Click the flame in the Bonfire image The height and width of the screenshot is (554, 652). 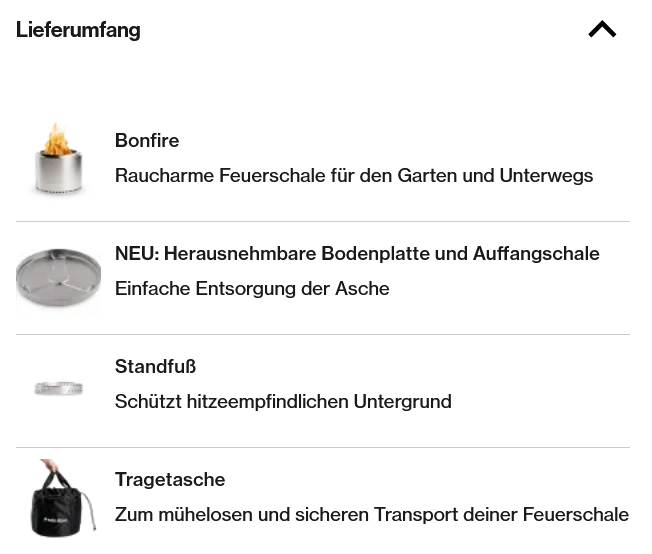pos(57,138)
